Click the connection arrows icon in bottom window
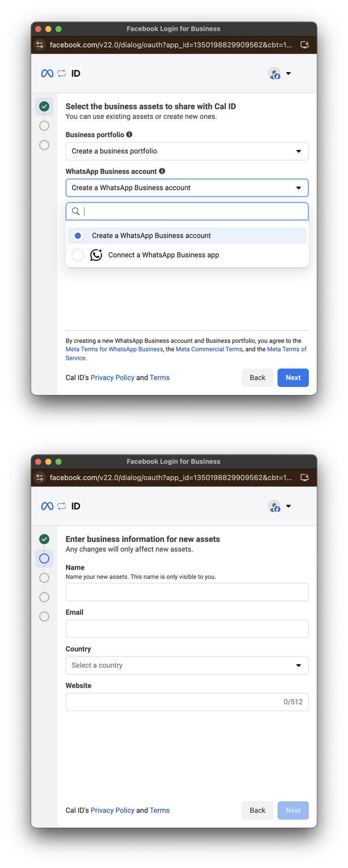348x868 pixels. (x=62, y=507)
